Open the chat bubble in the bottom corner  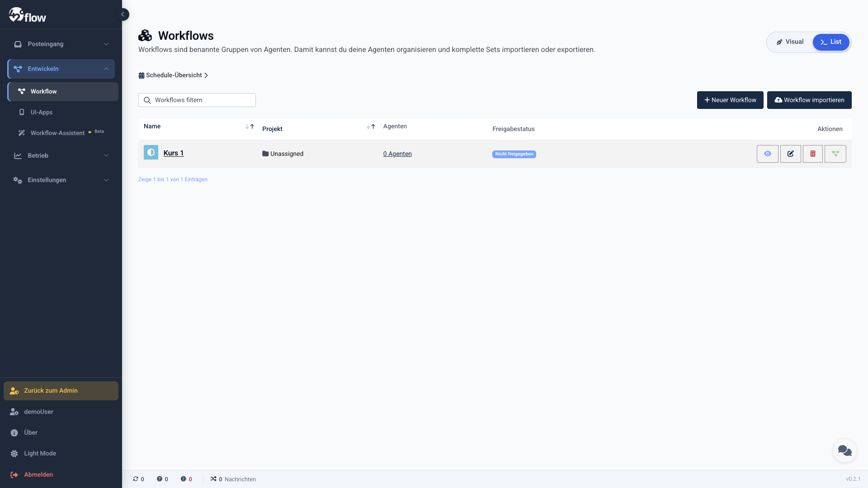pyautogui.click(x=844, y=450)
